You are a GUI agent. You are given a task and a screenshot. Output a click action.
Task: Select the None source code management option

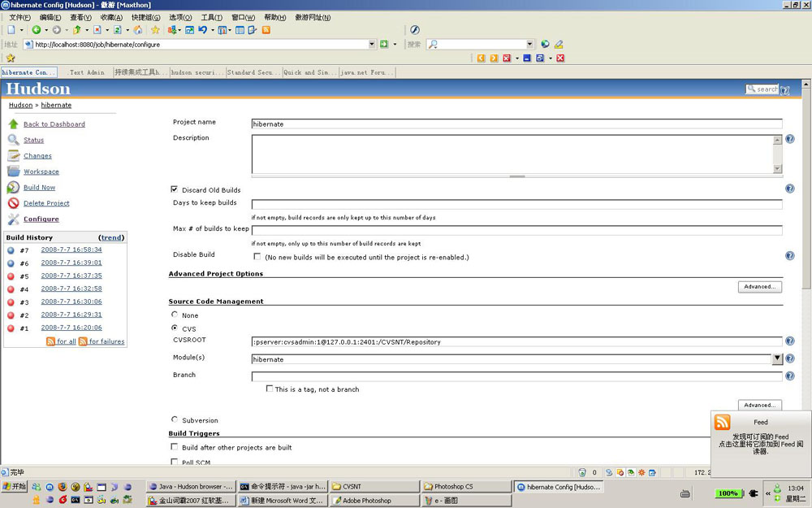pyautogui.click(x=175, y=314)
